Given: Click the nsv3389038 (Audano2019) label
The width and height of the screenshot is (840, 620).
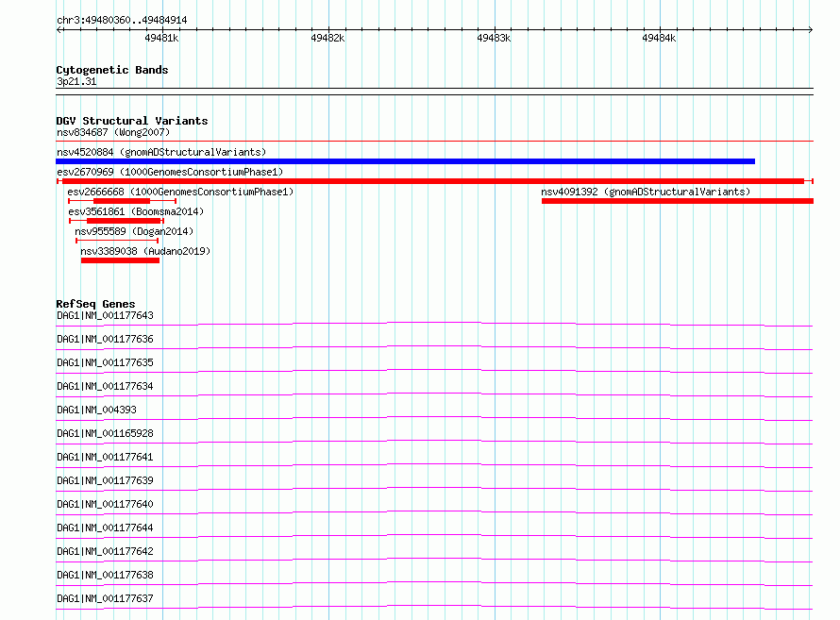Looking at the screenshot, I should (x=145, y=251).
